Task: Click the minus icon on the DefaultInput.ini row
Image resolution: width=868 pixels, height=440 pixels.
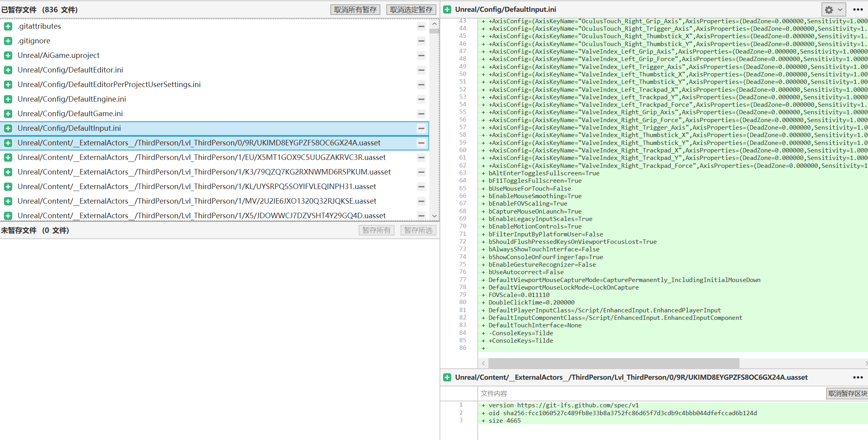Action: [421, 128]
